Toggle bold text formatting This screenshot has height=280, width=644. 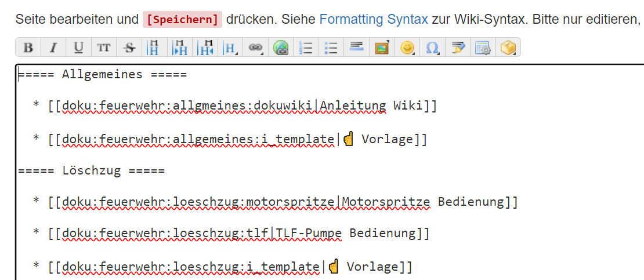point(28,48)
